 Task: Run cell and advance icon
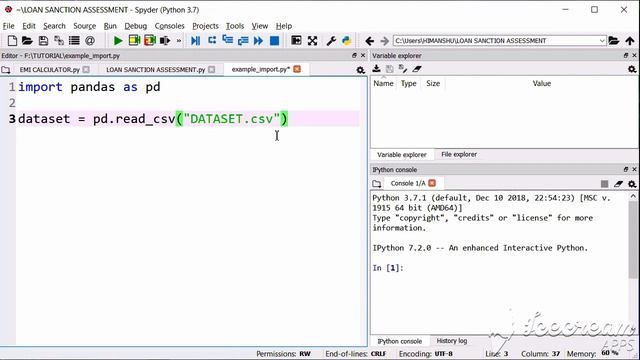(150, 40)
